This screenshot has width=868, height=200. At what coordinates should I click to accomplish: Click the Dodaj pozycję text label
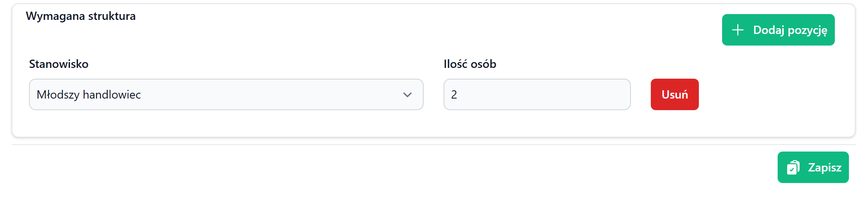click(x=790, y=30)
